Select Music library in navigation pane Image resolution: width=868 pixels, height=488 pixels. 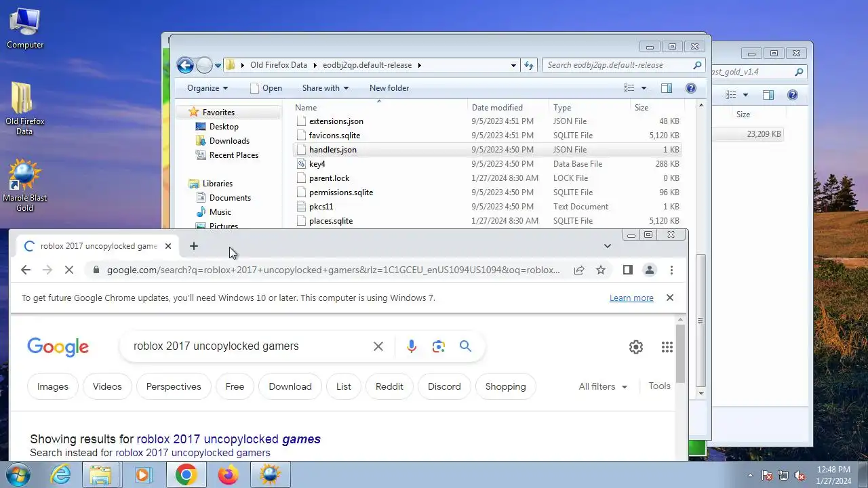(220, 212)
